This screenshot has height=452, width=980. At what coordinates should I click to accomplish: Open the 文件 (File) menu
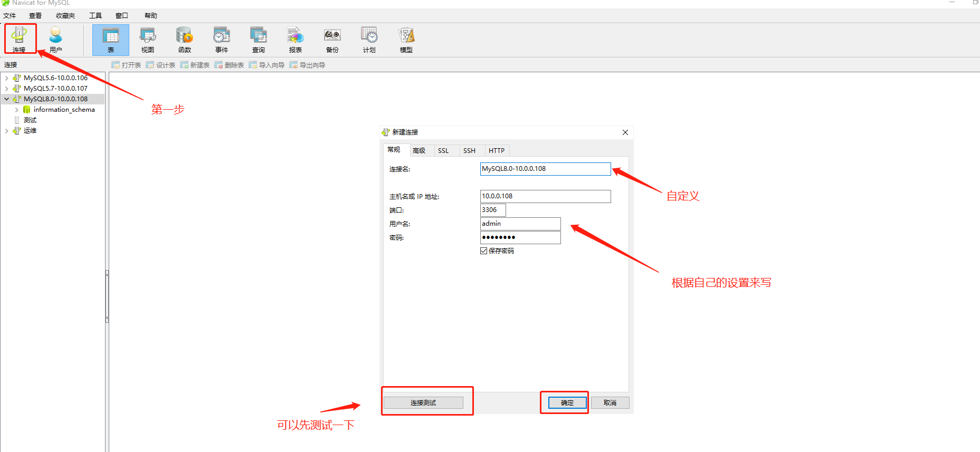(x=9, y=16)
